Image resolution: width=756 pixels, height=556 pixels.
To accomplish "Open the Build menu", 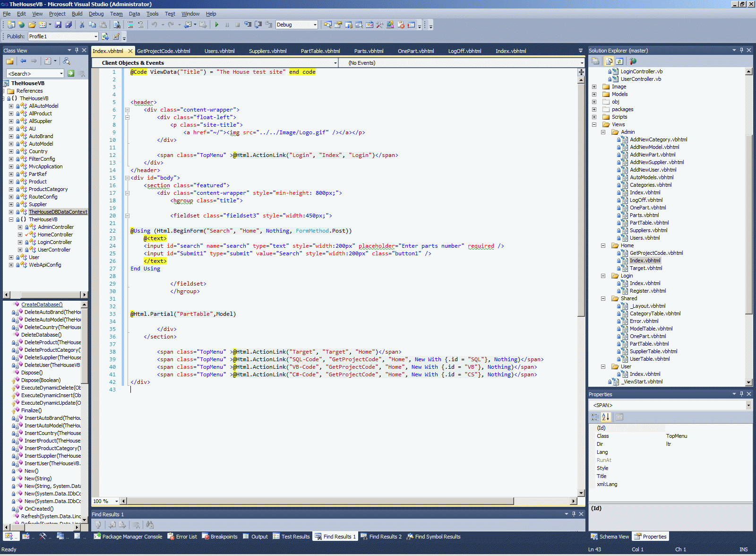I will coord(77,14).
